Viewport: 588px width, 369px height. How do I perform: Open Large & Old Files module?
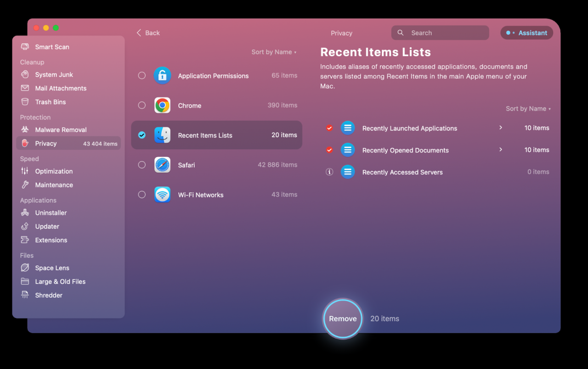coord(68,281)
